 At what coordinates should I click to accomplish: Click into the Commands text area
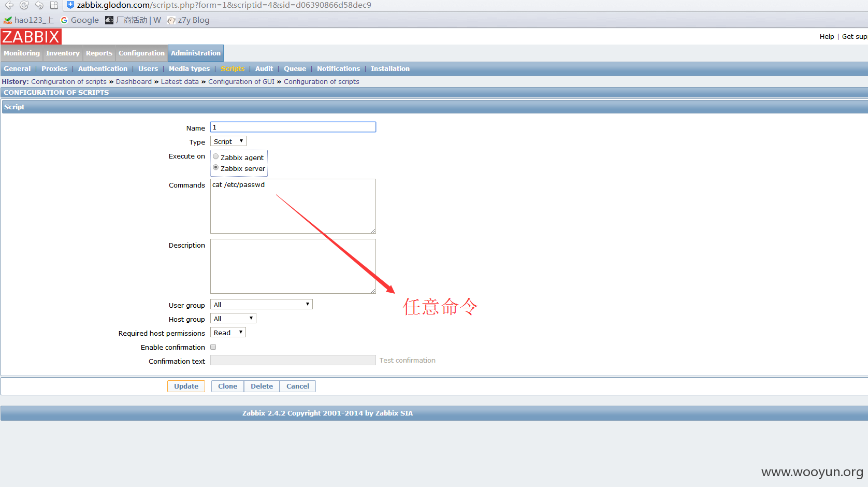point(293,206)
